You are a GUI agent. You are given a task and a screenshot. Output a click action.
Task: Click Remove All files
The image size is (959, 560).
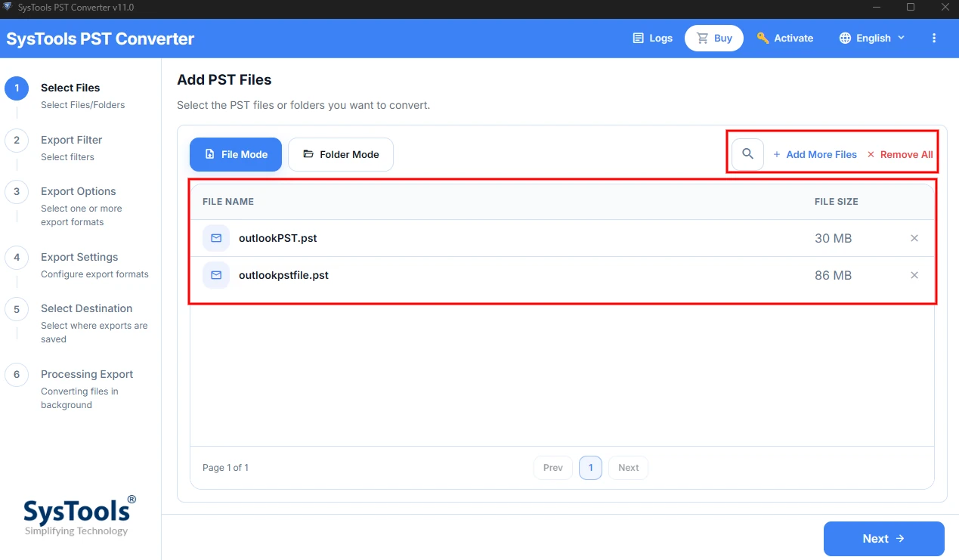coord(899,154)
